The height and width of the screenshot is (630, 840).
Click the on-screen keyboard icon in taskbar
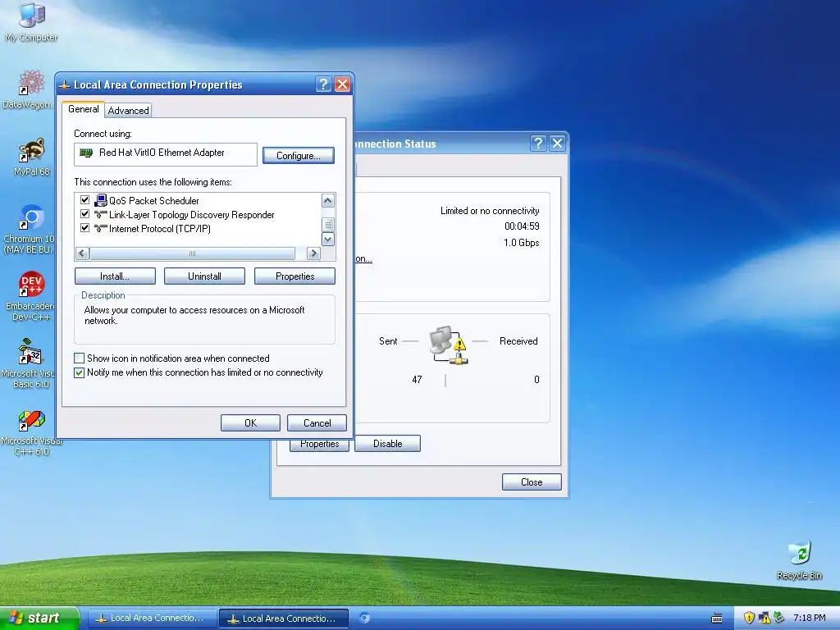click(x=717, y=619)
